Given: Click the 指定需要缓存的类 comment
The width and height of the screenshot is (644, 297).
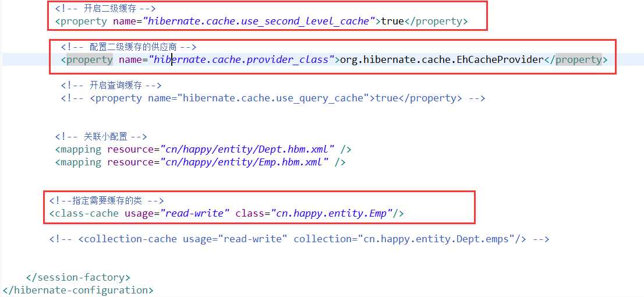Looking at the screenshot, I should click(x=107, y=201).
